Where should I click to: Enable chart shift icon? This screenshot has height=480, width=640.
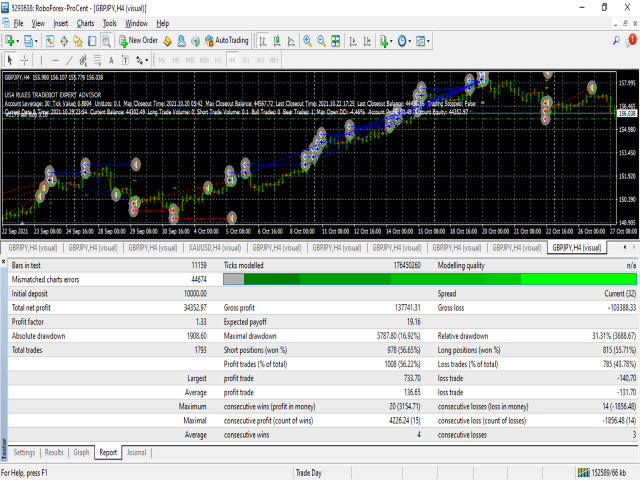367,41
